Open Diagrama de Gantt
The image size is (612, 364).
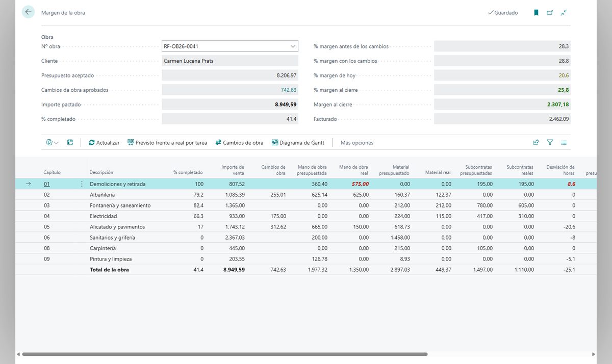298,143
